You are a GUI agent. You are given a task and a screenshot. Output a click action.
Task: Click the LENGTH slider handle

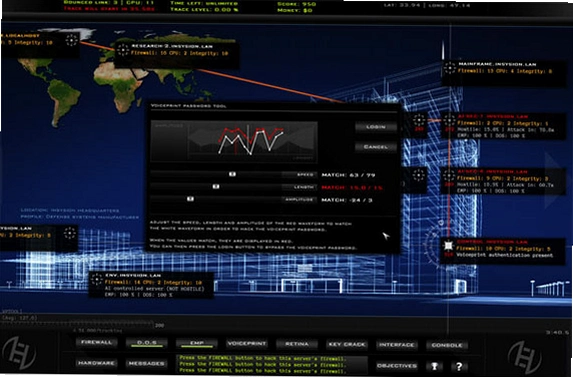coord(216,187)
